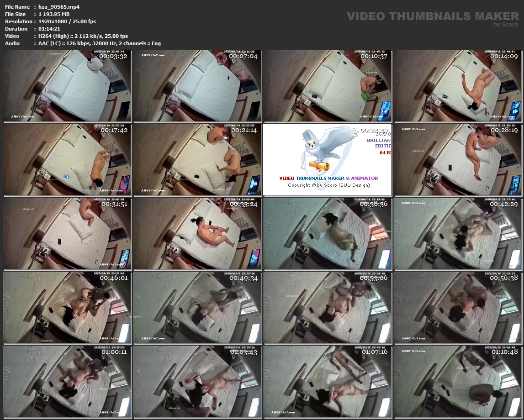
Task: Click the video codec line H264 (High)
Action: (83, 36)
